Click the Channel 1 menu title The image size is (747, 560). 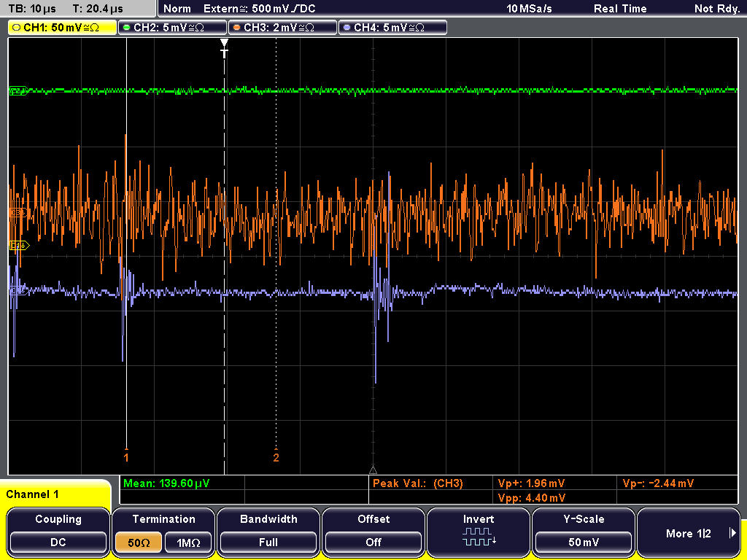(x=32, y=494)
